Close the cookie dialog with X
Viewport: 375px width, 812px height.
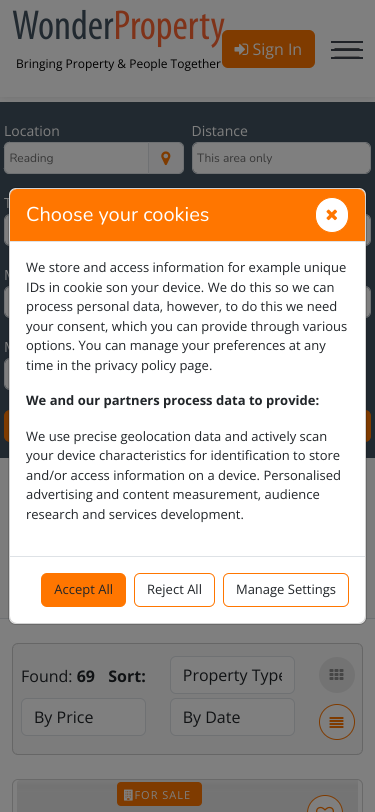pos(332,215)
